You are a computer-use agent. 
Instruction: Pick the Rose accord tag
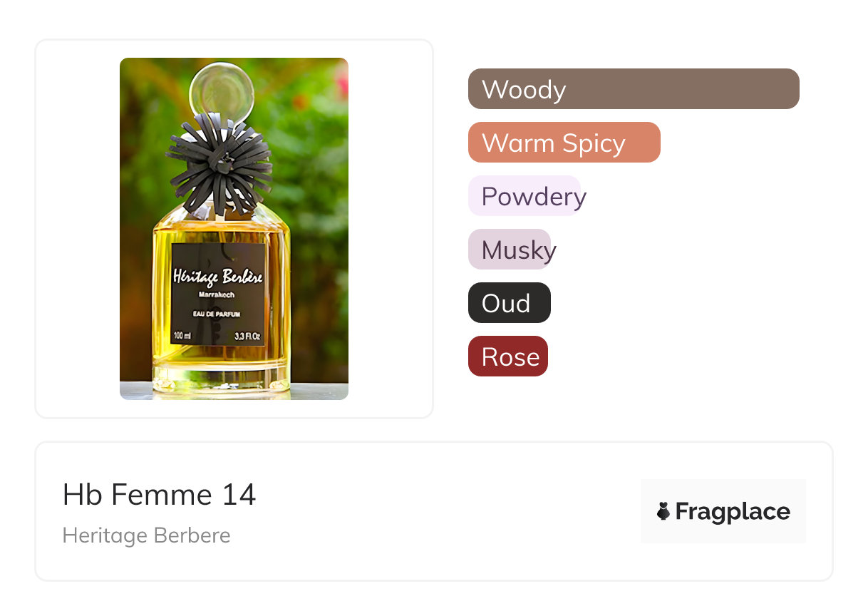point(508,356)
